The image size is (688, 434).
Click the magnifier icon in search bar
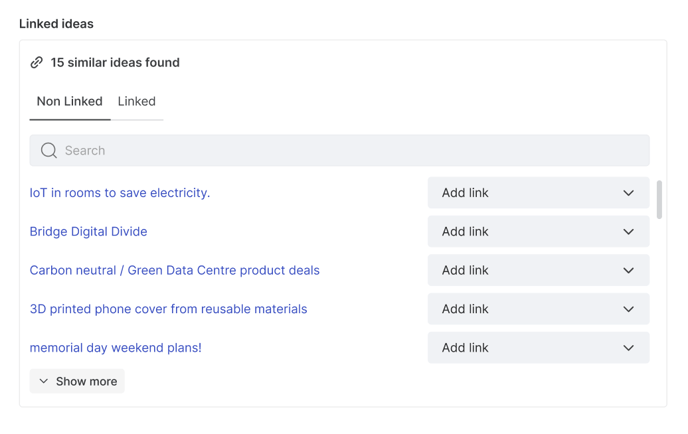click(49, 150)
